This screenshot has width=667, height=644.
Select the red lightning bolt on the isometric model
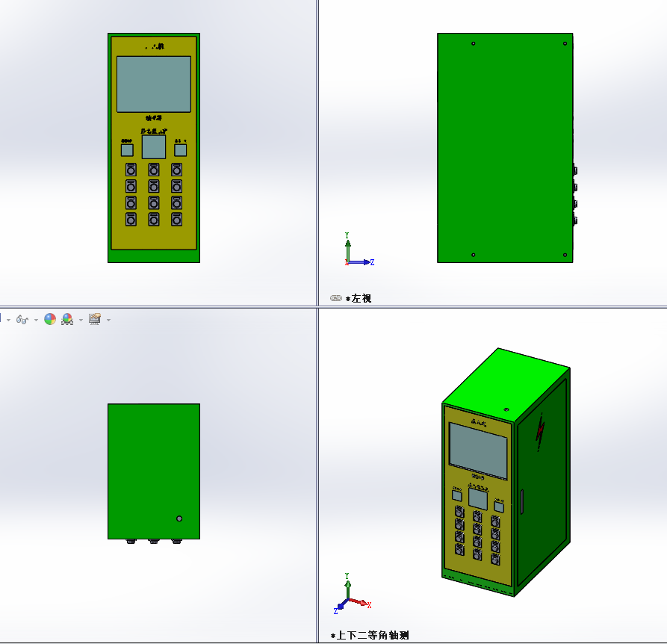click(540, 431)
